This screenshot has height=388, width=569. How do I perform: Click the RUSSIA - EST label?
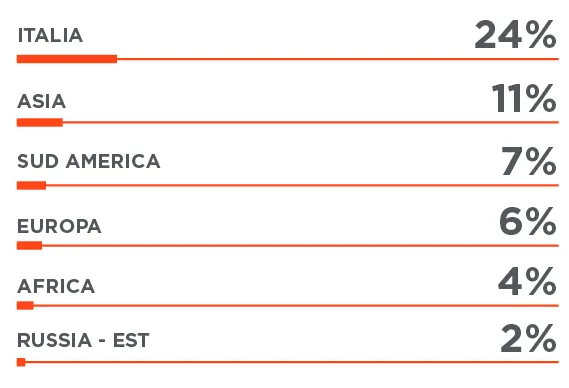83,340
